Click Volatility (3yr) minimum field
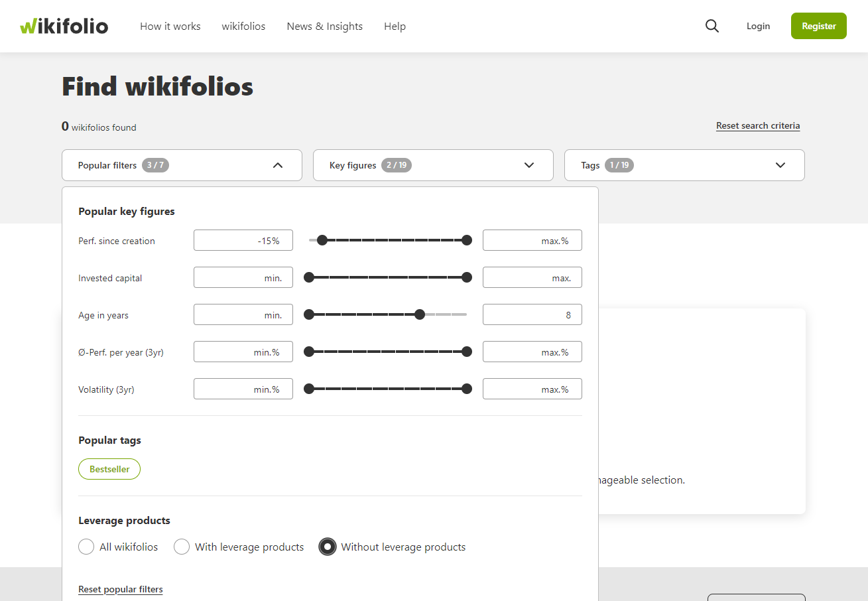The width and height of the screenshot is (868, 601). (243, 389)
